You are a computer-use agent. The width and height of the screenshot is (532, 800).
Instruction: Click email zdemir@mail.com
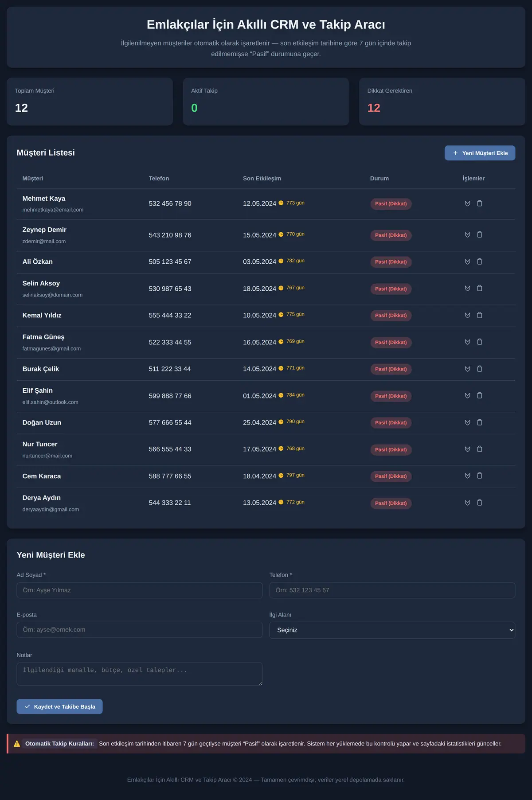(44, 241)
